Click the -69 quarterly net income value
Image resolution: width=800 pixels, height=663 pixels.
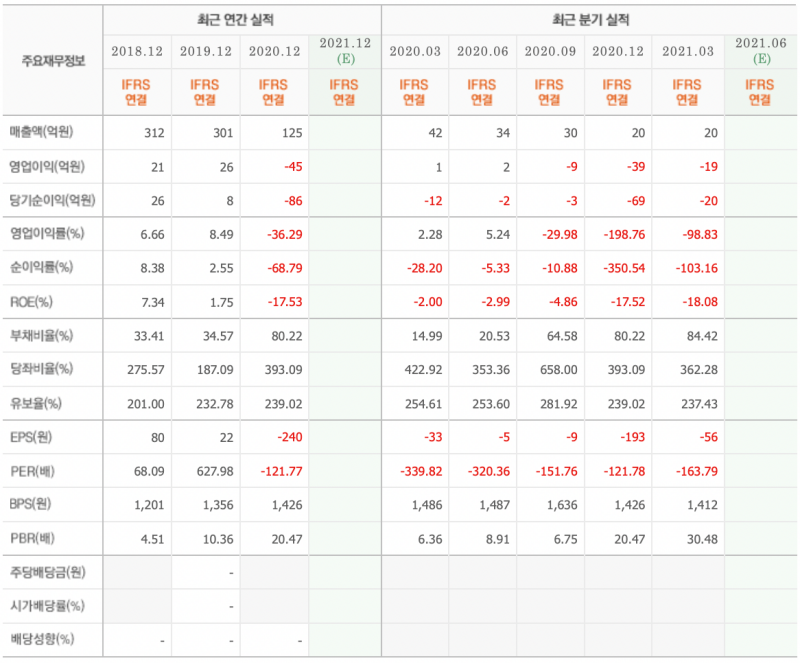[636, 201]
